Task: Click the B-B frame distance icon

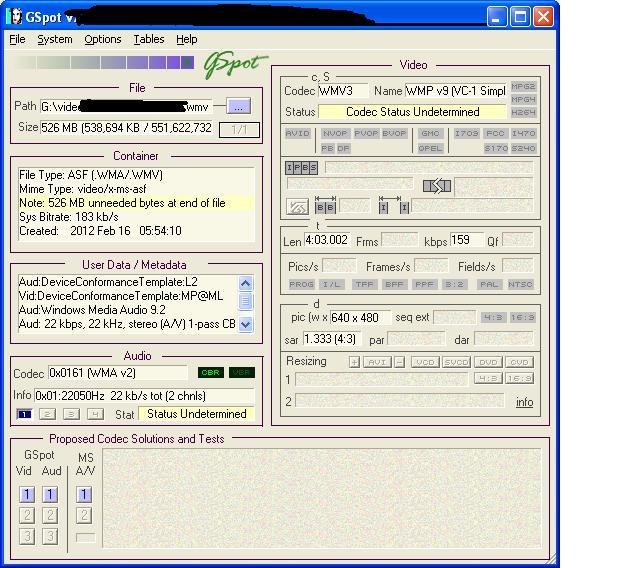Action: pyautogui.click(x=325, y=205)
